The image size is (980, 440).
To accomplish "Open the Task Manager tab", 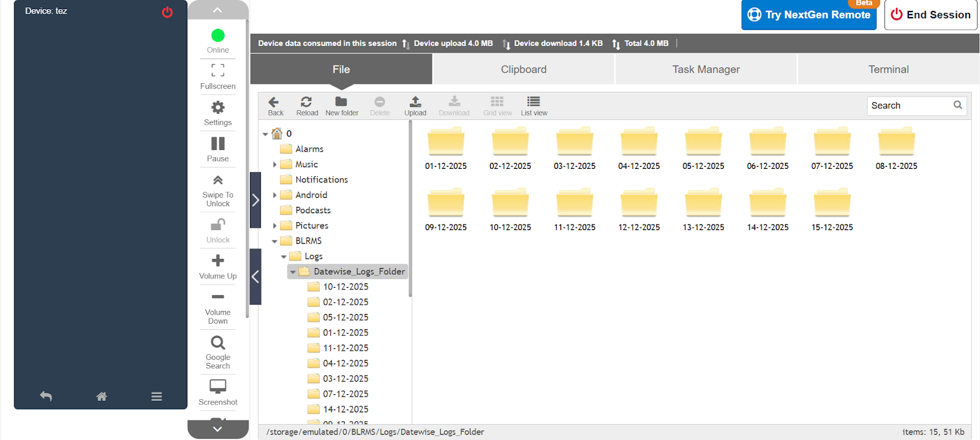I will pos(706,69).
